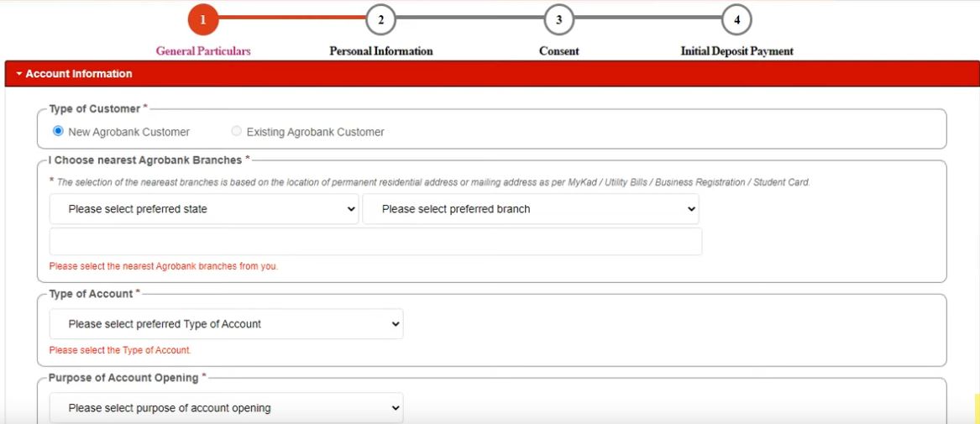
Task: Jump to step 3 circle
Action: pyautogui.click(x=558, y=20)
